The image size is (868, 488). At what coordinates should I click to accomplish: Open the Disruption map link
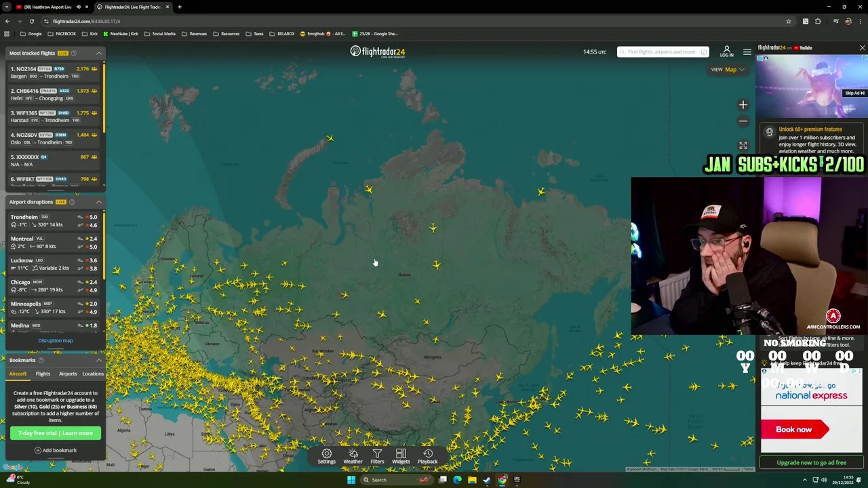56,340
